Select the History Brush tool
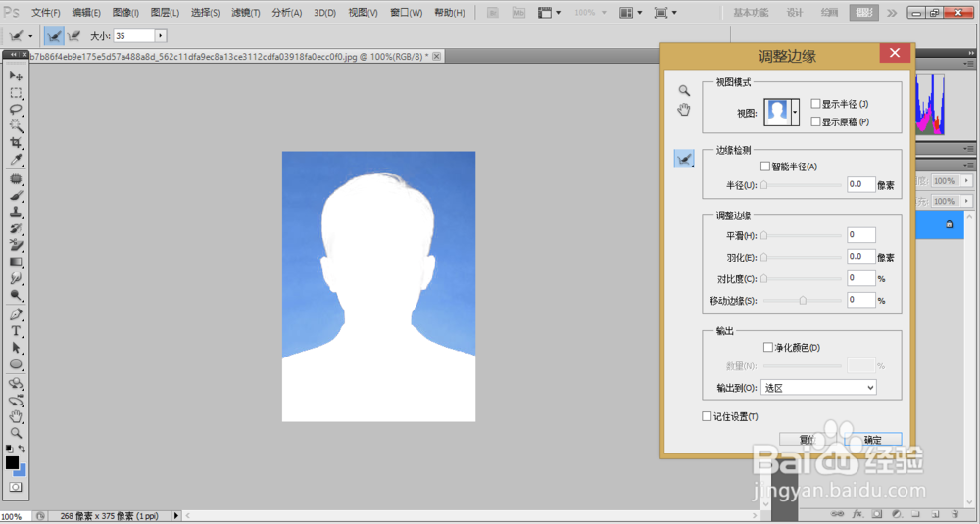The image size is (980, 524). pos(16,228)
